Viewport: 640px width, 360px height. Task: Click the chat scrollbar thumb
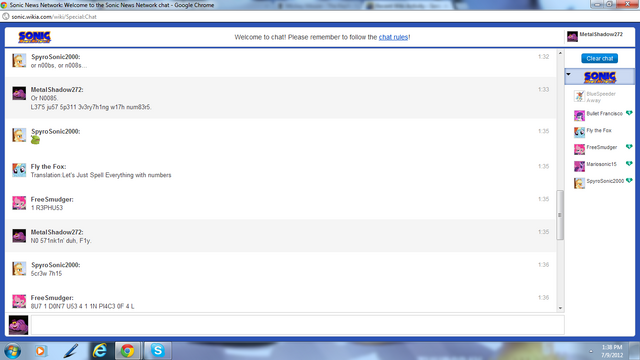tap(560, 215)
